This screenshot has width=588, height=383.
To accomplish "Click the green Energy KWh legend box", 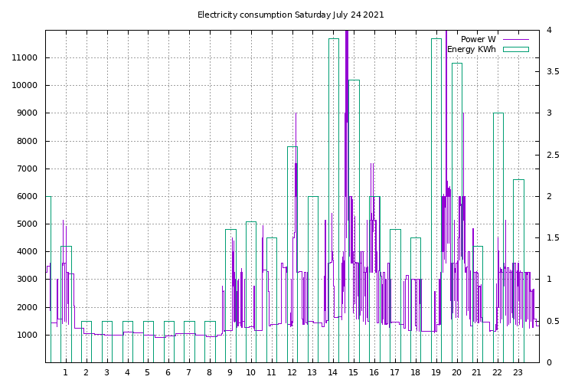I will pyautogui.click(x=516, y=50).
